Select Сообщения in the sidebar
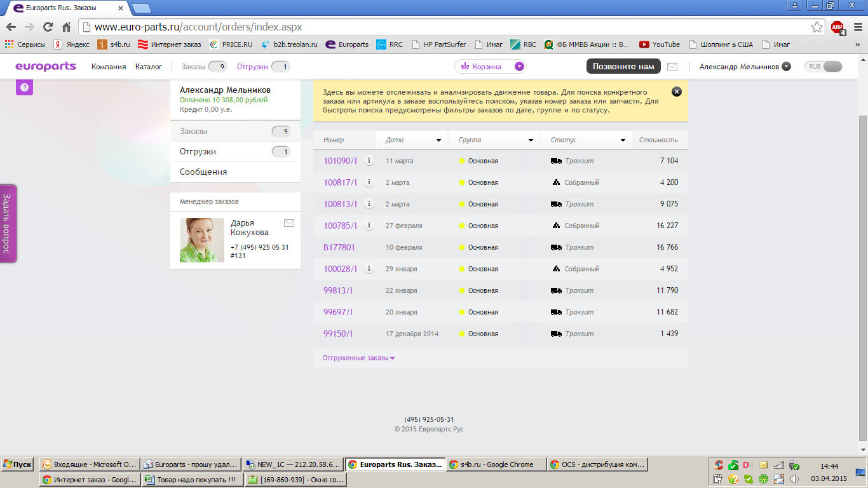Screen dimensions: 868x488 click(x=203, y=172)
